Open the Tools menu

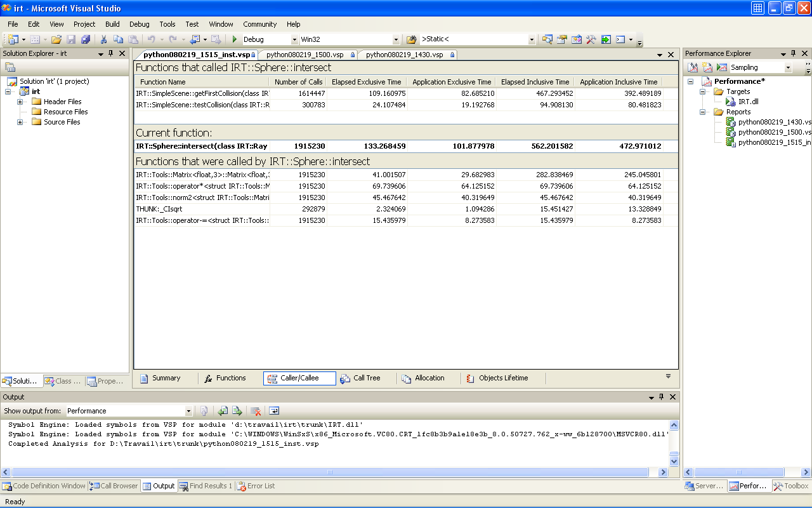(167, 24)
